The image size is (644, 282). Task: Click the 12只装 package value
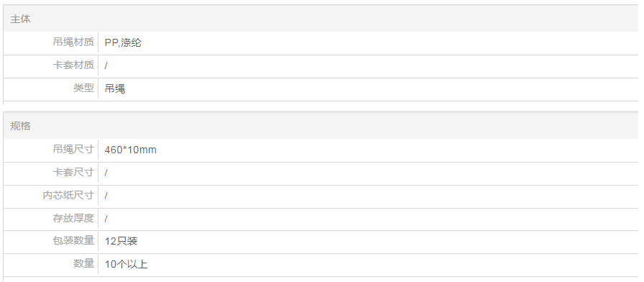[121, 241]
